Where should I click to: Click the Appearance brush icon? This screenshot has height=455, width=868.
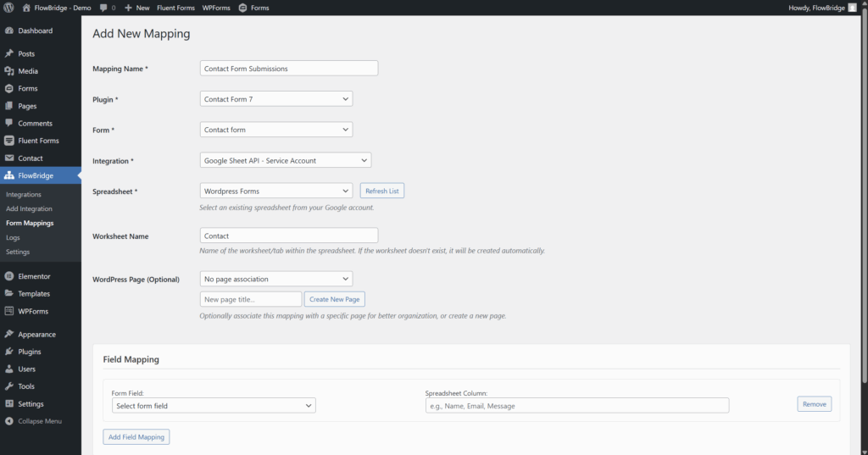click(x=8, y=335)
